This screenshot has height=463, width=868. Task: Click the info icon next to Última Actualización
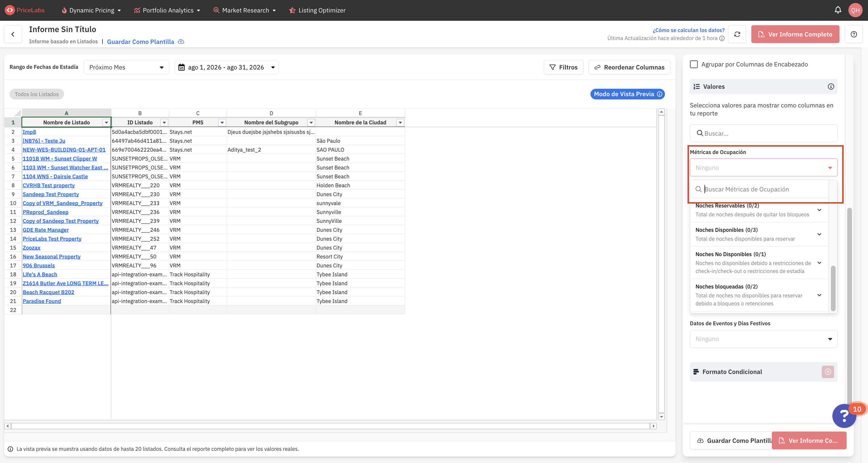tap(722, 38)
